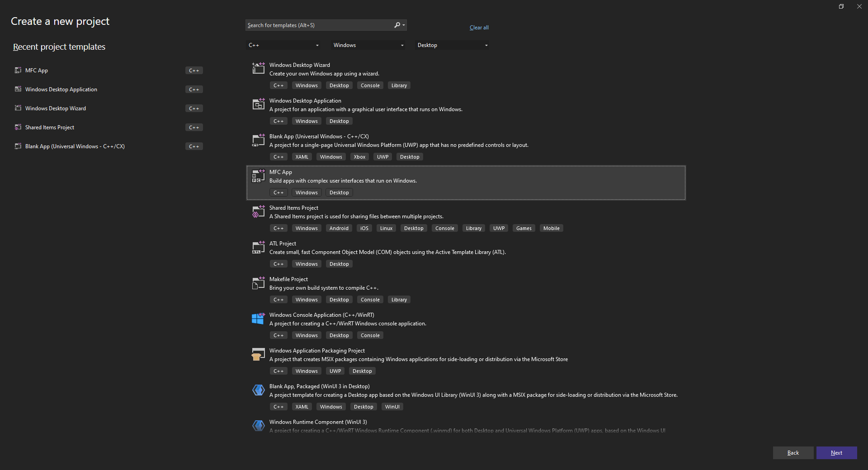Click the Windows Desktop Application template icon
This screenshot has width=868, height=470.
click(258, 104)
